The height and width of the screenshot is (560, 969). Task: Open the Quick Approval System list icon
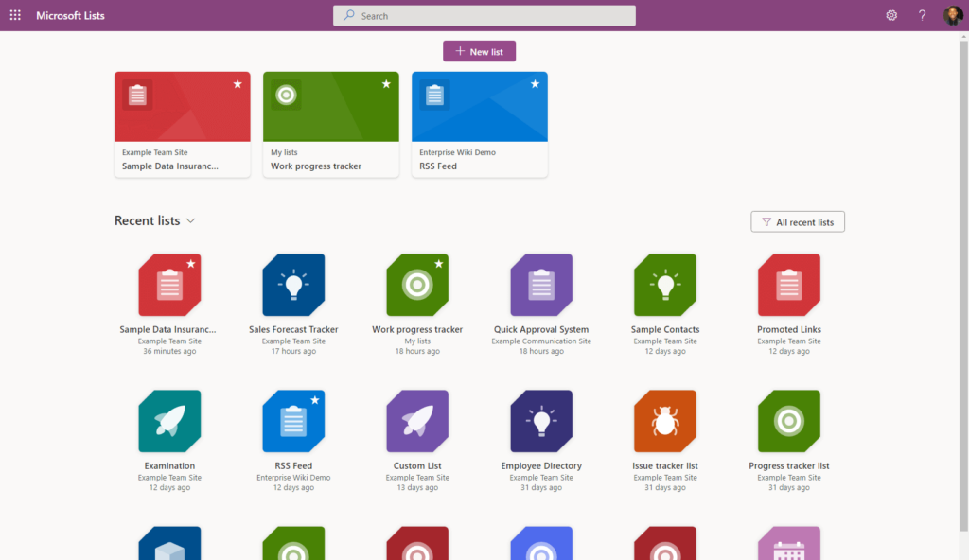pyautogui.click(x=541, y=285)
